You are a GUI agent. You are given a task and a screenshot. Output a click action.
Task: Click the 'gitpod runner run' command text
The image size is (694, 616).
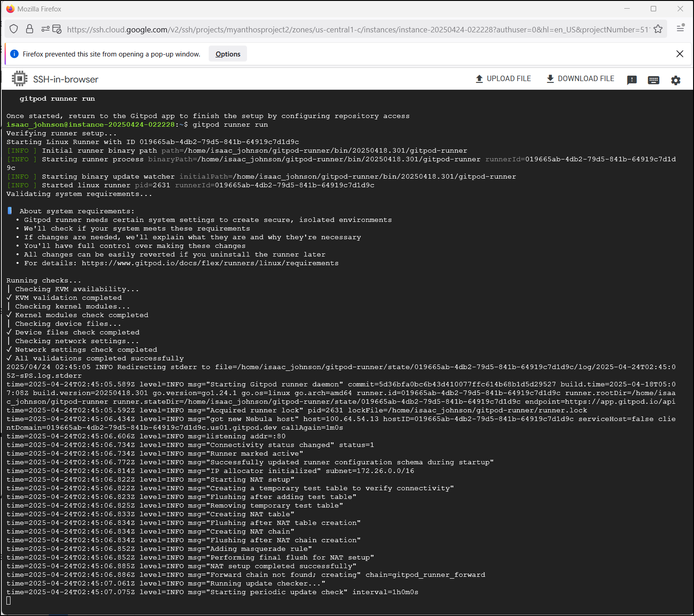click(230, 124)
